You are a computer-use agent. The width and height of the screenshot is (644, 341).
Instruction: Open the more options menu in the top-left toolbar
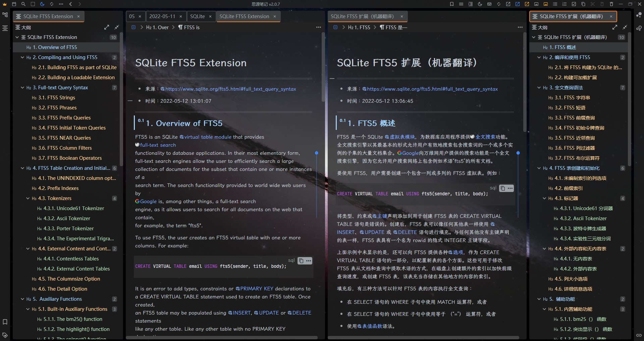click(61, 4)
